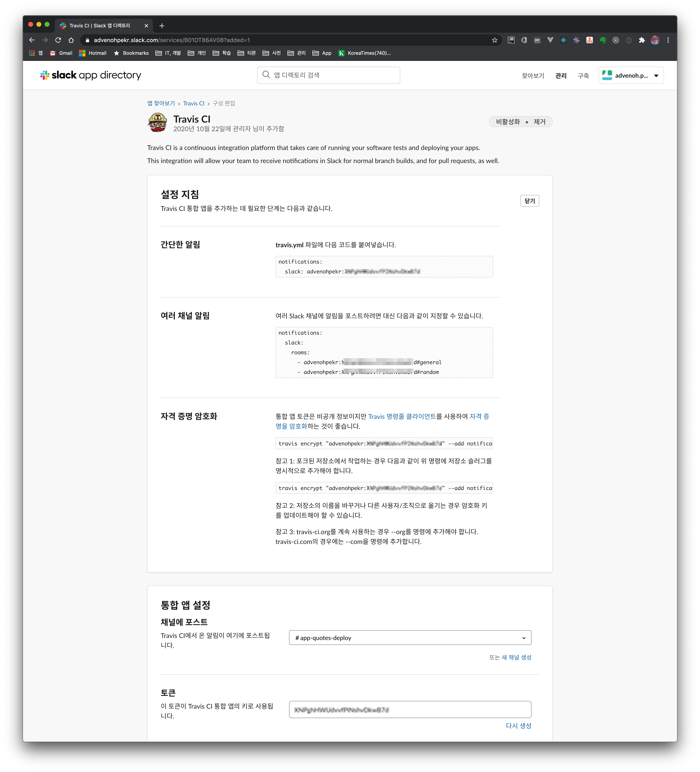The image size is (700, 772).
Task: Open the Chrome three-dot menu
Action: (668, 40)
